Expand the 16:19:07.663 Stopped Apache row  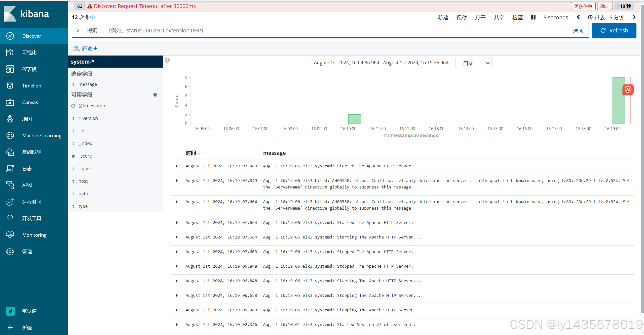(177, 252)
